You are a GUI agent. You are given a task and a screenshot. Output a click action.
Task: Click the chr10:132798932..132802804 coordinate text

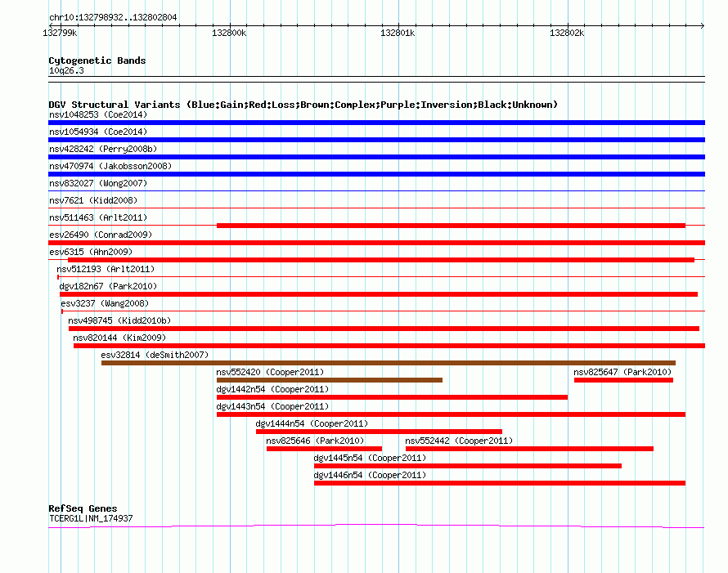113,18
